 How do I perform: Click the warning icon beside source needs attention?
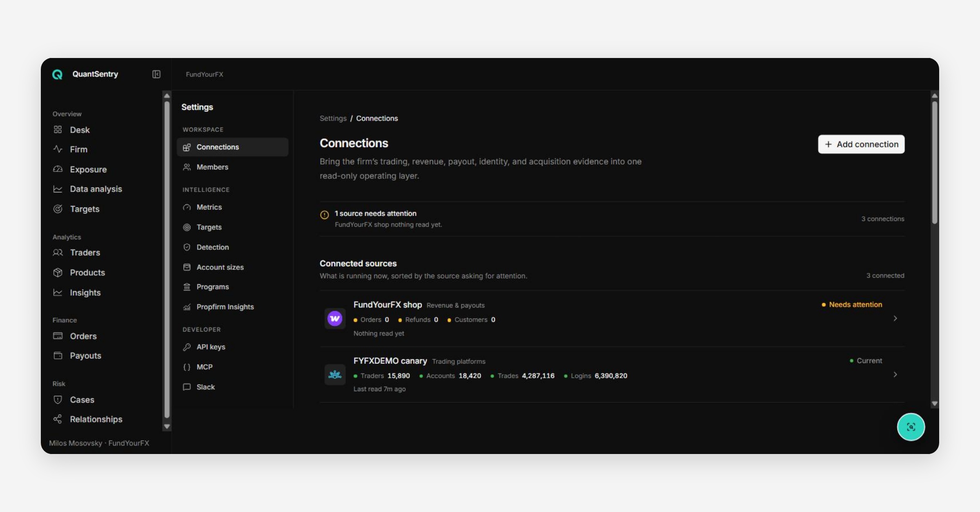point(325,215)
